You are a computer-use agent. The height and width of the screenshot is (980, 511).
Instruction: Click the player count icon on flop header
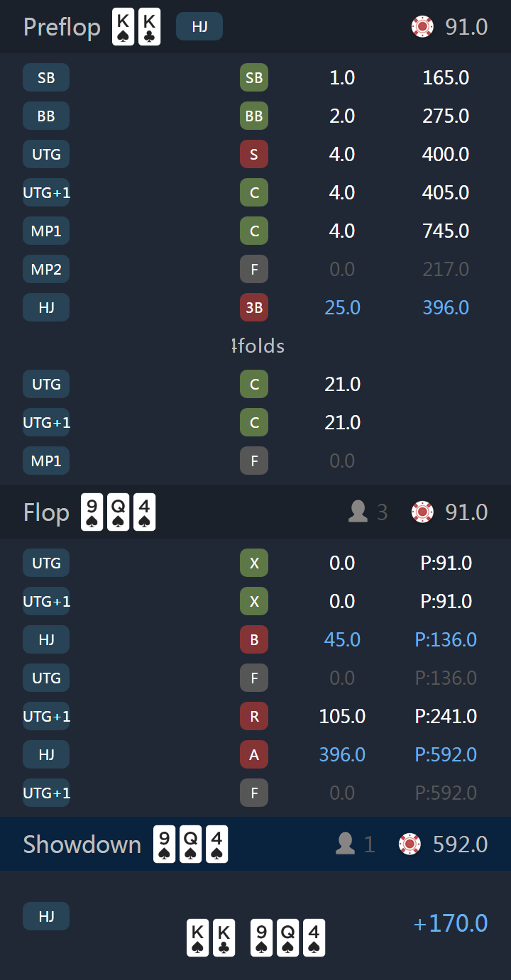click(x=358, y=512)
